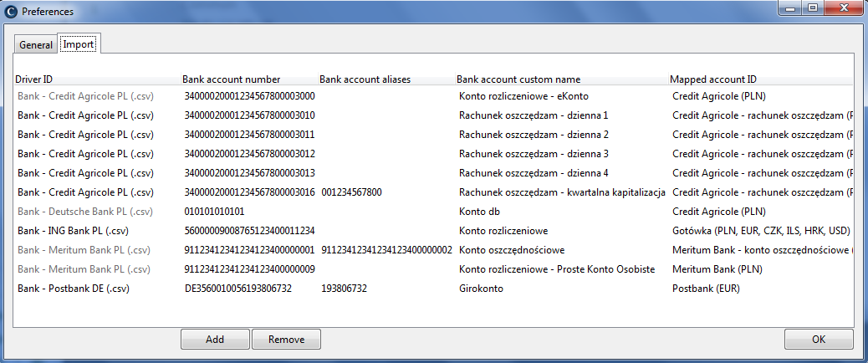Image resolution: width=868 pixels, height=363 pixels.
Task: Click the Preferences window app icon
Action: pos(11,11)
